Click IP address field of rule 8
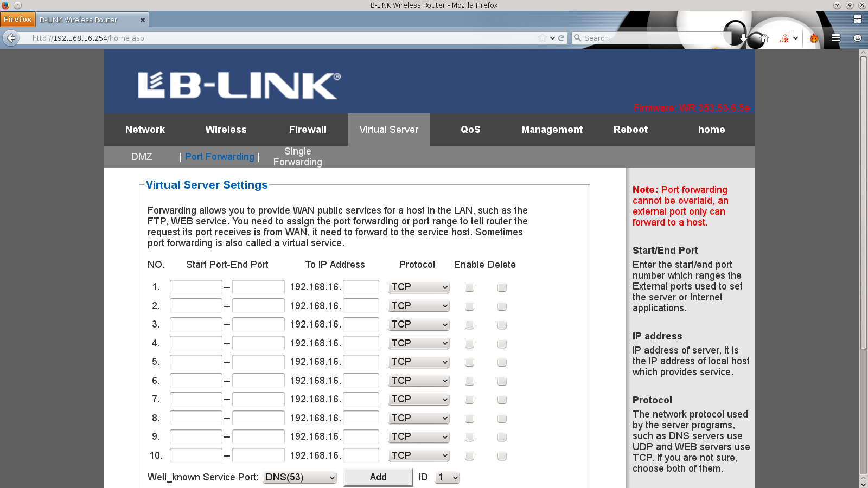This screenshot has width=868, height=488. (361, 418)
